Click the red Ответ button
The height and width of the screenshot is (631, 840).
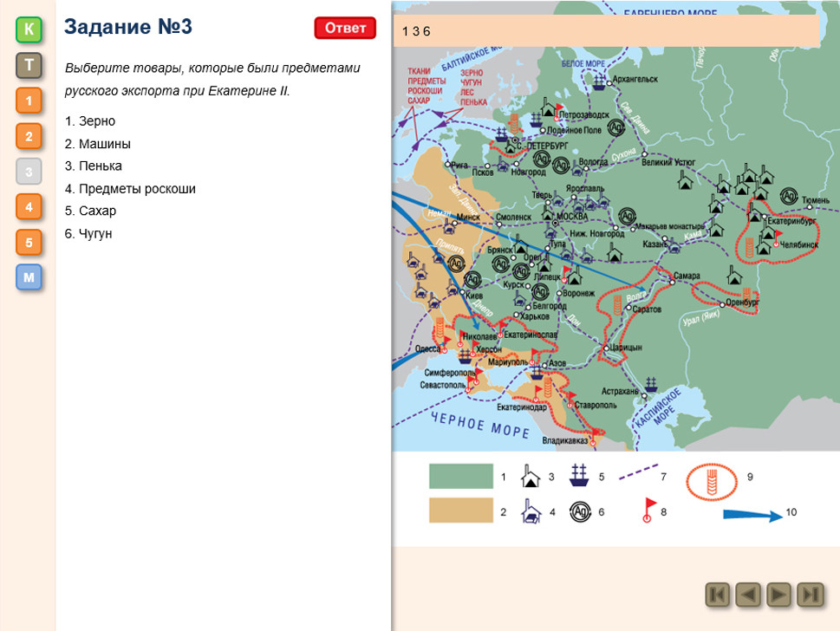pyautogui.click(x=345, y=28)
